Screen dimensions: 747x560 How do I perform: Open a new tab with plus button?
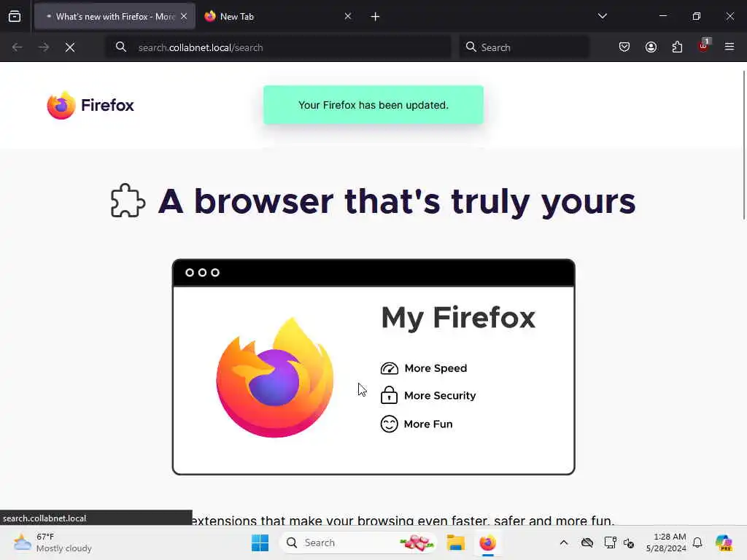[375, 17]
